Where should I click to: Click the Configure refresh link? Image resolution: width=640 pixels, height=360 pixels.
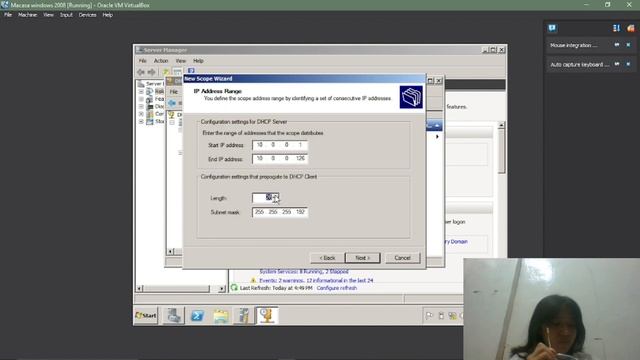[x=337, y=288]
